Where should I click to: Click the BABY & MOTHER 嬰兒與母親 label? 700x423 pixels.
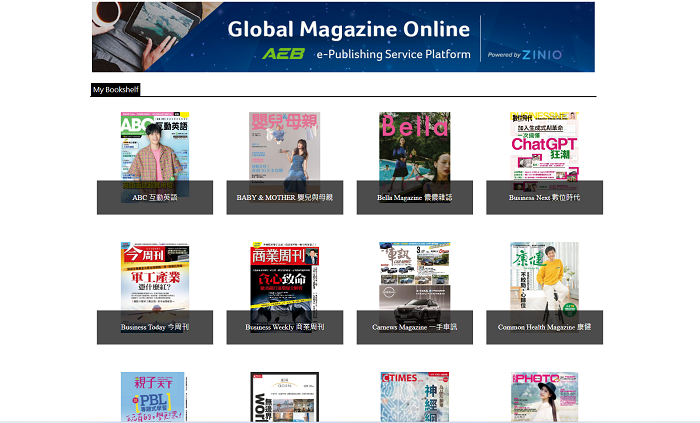pyautogui.click(x=284, y=198)
